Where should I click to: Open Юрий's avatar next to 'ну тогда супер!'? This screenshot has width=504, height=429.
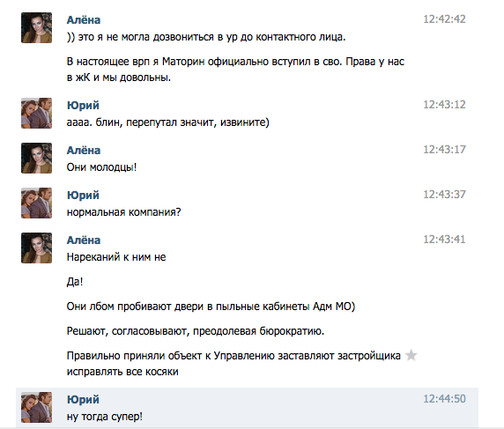(x=37, y=408)
